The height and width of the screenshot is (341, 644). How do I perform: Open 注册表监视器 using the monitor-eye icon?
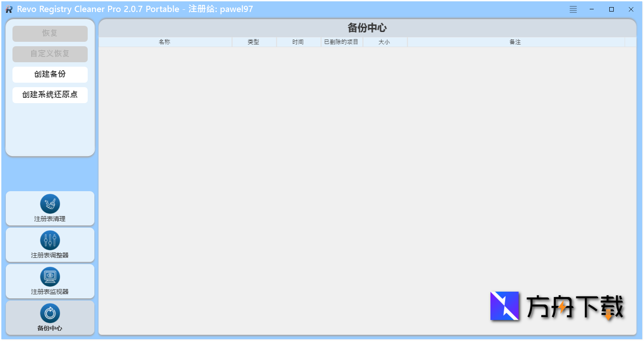pos(50,277)
